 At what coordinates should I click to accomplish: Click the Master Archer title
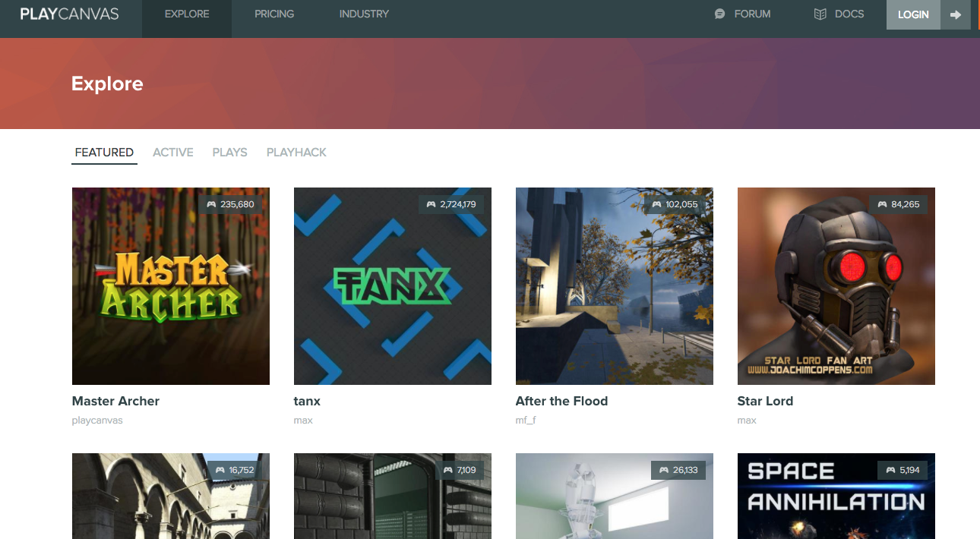115,401
